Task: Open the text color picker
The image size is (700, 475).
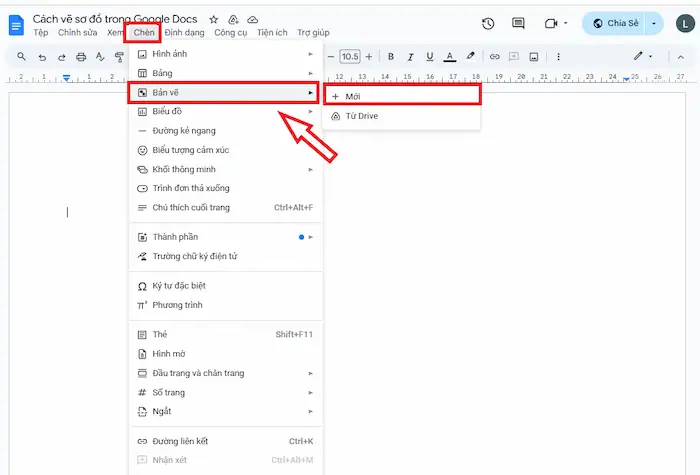Action: point(450,57)
